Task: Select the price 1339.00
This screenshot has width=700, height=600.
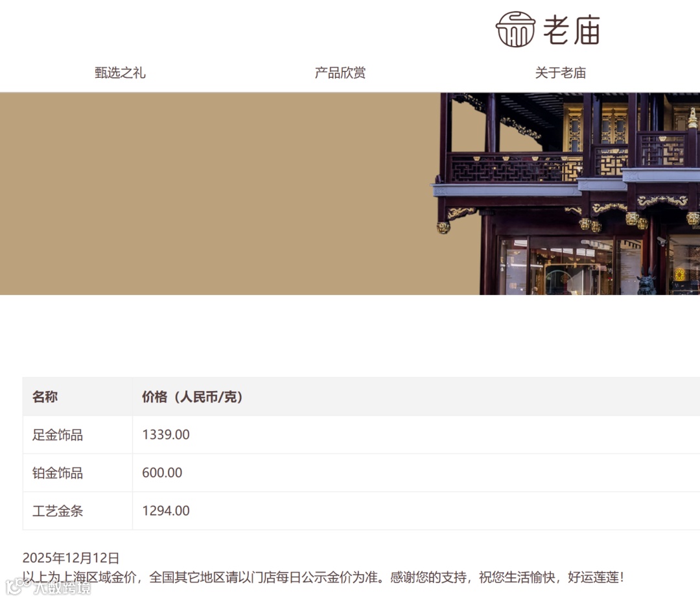Action: 166,435
